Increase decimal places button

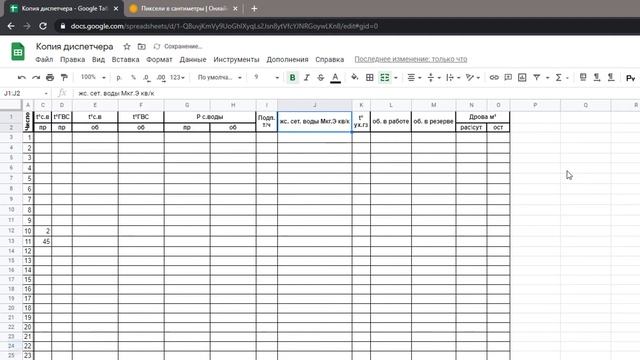pyautogui.click(x=161, y=78)
